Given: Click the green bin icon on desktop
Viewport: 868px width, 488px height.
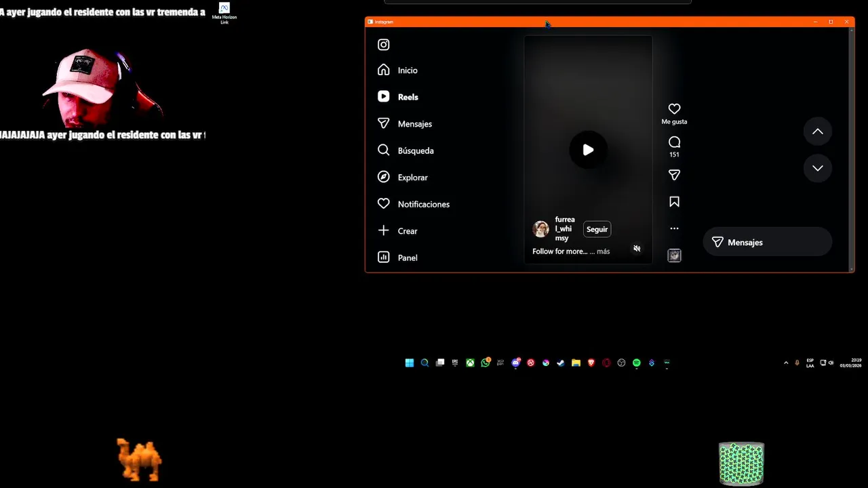Looking at the screenshot, I should [741, 464].
